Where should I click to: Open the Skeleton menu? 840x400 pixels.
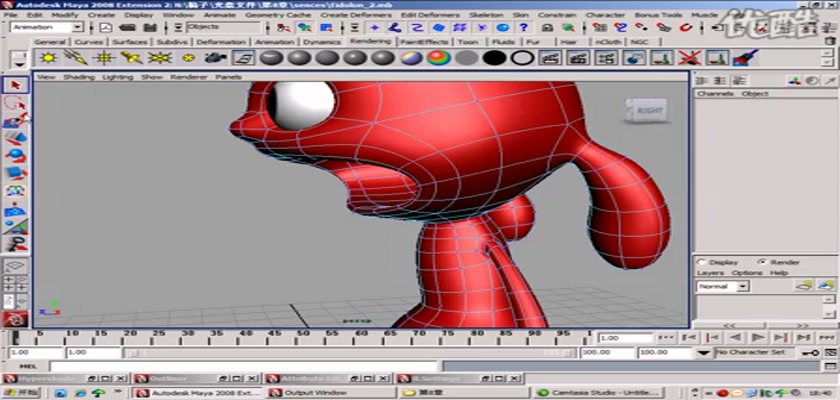pyautogui.click(x=486, y=15)
